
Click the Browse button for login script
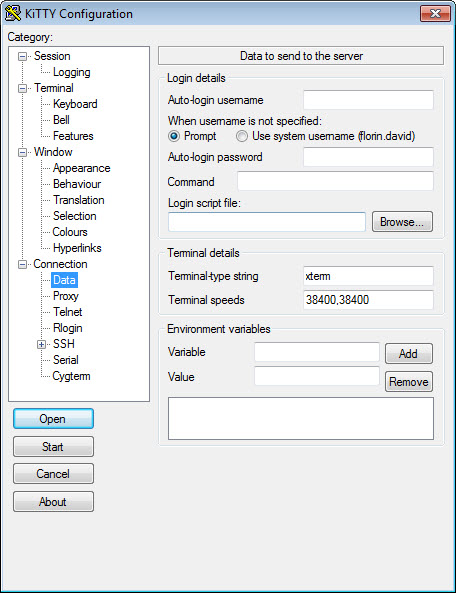pos(402,222)
